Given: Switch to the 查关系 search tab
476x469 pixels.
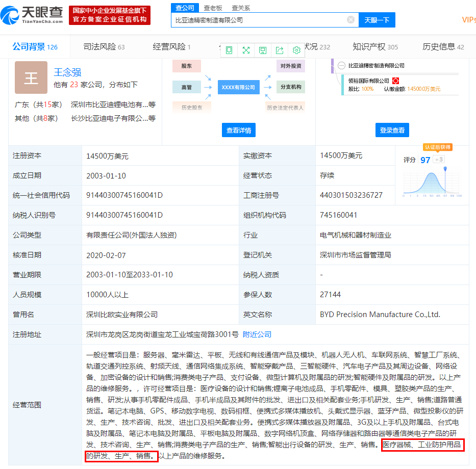Looking at the screenshot, I should pyautogui.click(x=241, y=8).
